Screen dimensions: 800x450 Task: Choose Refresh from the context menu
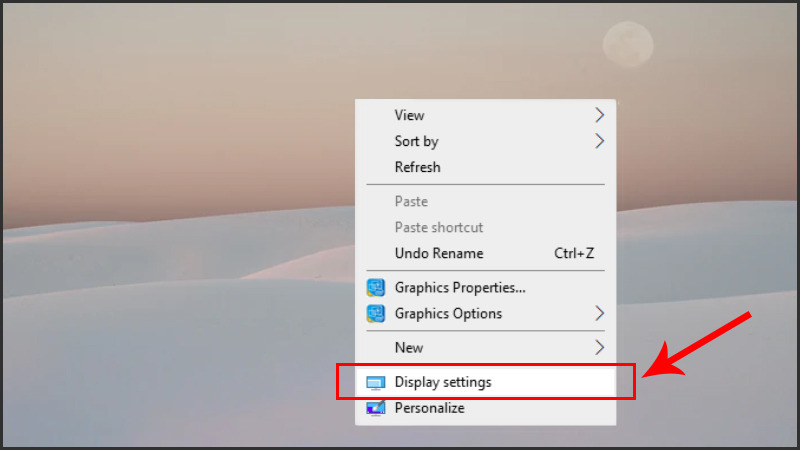click(418, 167)
